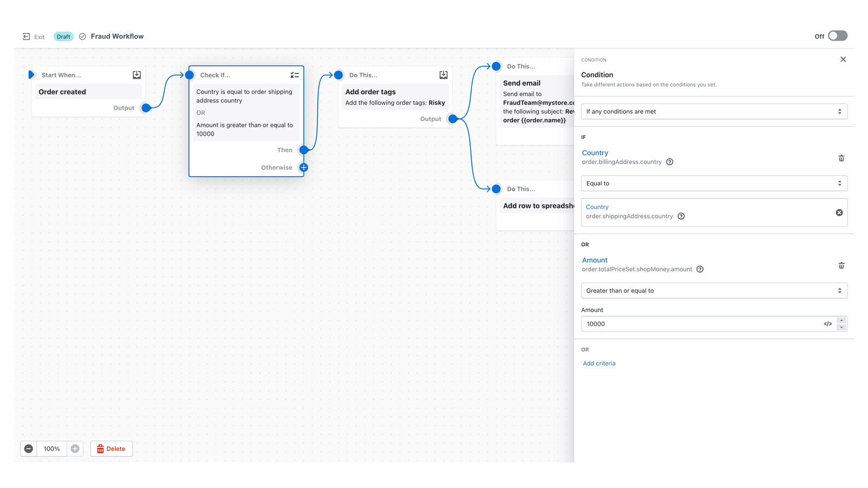Open the "If any conditions are met" dropdown
Screen dimensions: 868x488
714,111
